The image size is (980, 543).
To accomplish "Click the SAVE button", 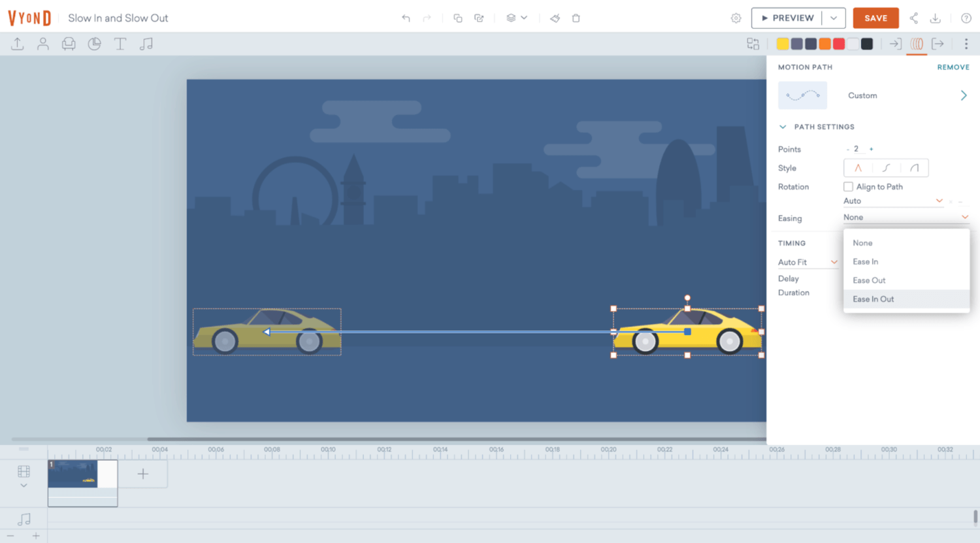I will (x=875, y=18).
